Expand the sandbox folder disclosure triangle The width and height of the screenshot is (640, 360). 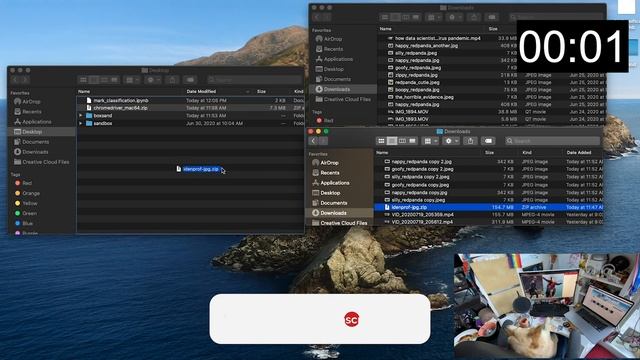(x=81, y=123)
